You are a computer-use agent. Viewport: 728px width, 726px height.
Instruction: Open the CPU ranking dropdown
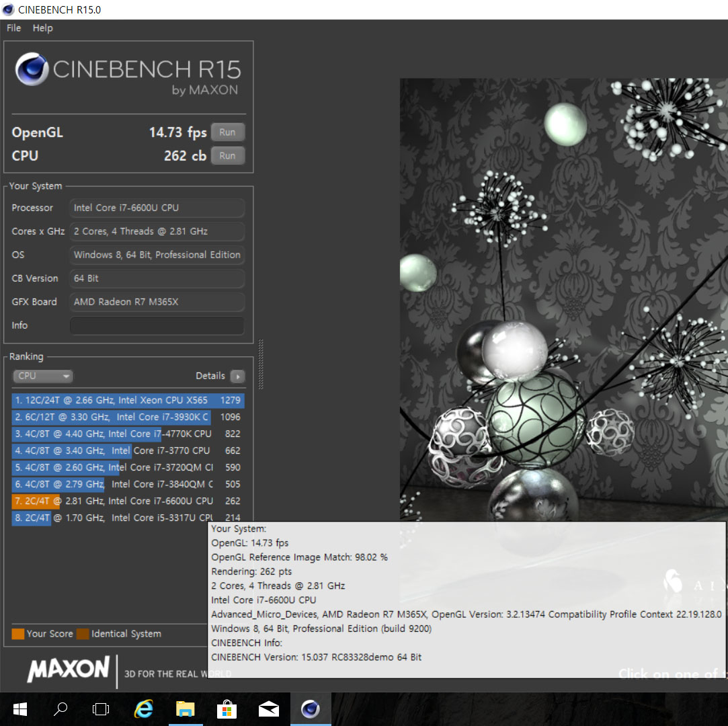tap(43, 376)
